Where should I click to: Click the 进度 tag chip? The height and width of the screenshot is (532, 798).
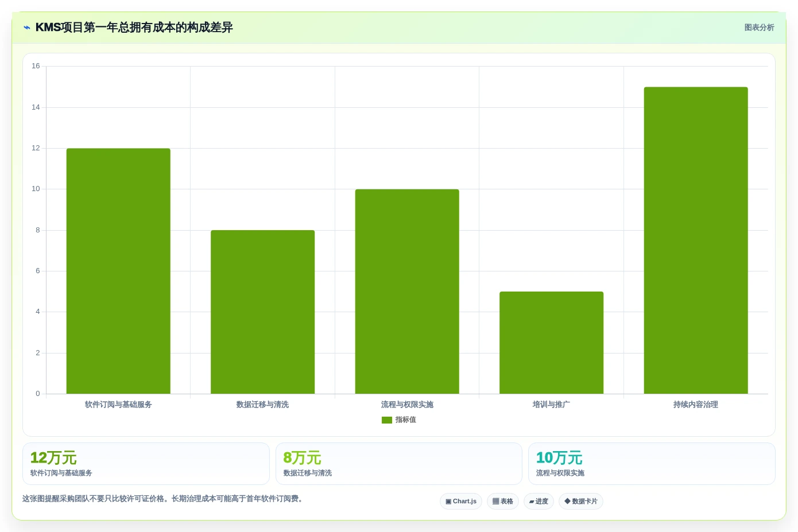point(539,502)
